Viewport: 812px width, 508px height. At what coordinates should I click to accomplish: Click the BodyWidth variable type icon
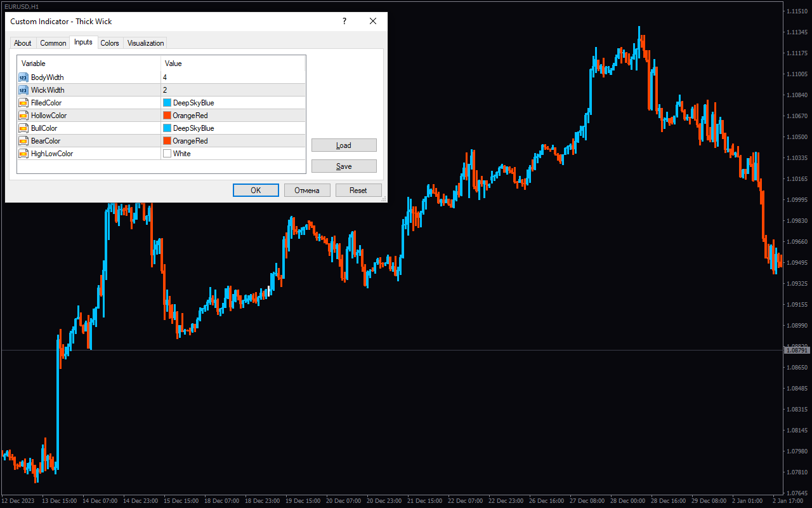(x=23, y=77)
